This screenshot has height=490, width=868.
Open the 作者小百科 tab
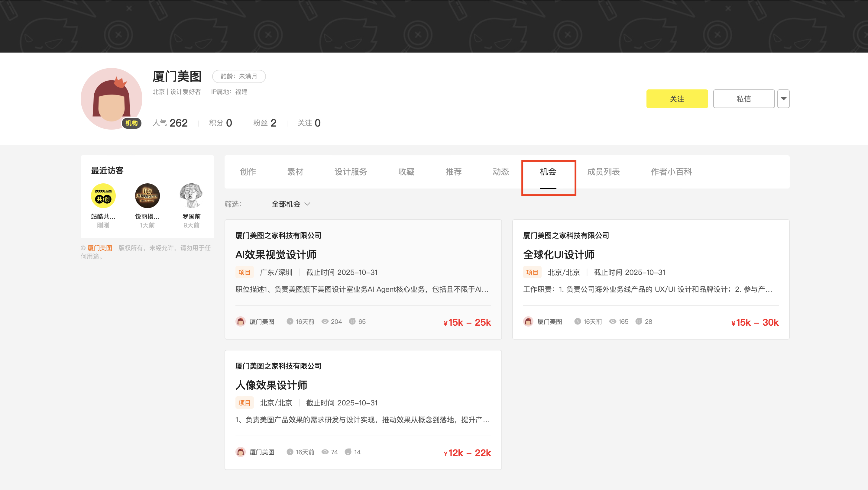671,172
